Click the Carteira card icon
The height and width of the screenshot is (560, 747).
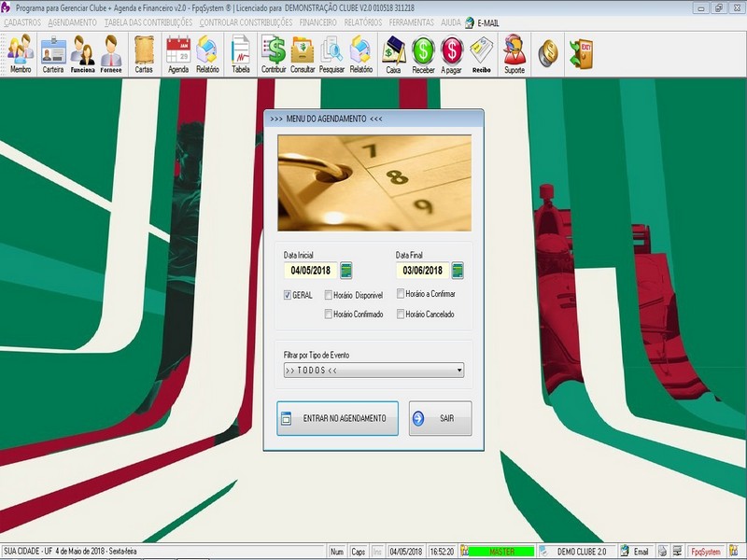(53, 54)
